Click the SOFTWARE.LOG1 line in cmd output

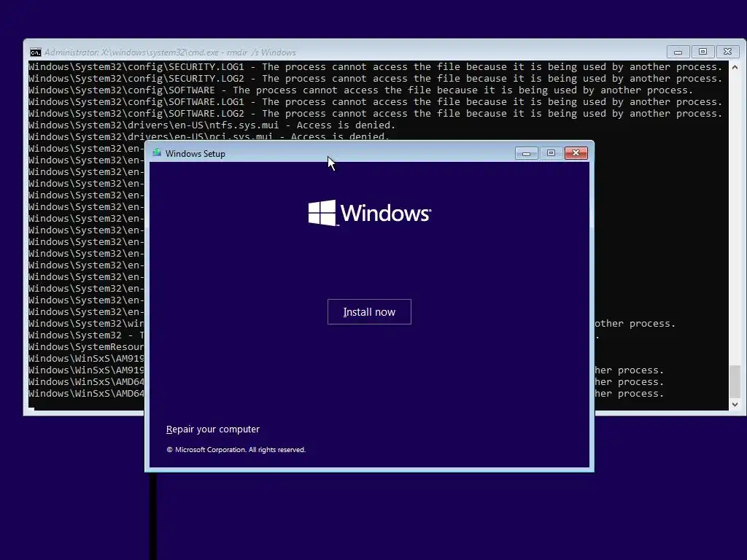[x=375, y=102]
